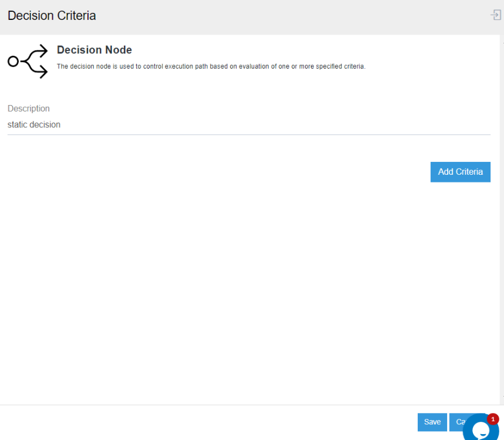This screenshot has height=440, width=504.
Task: Click the vertical scrollbar track
Action: tap(502, 223)
